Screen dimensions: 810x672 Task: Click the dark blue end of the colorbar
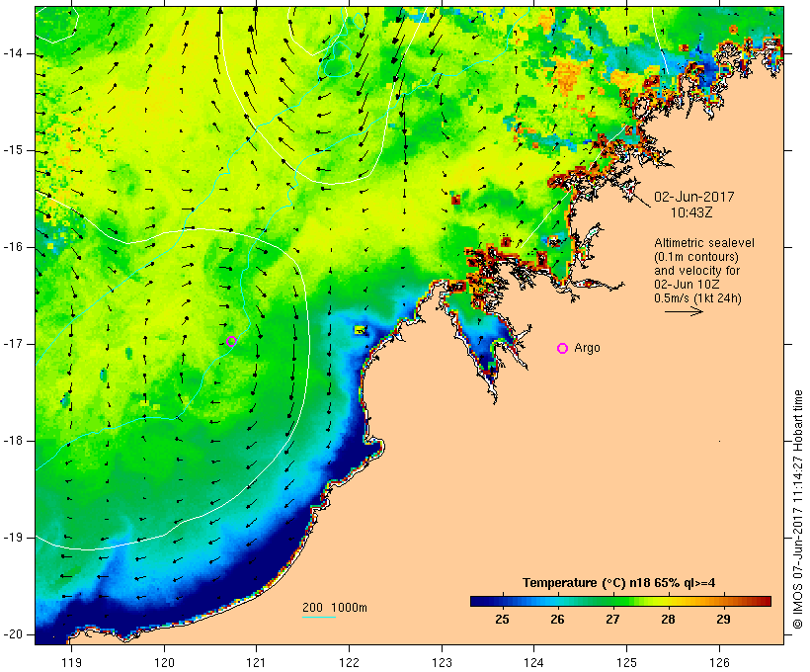coord(480,601)
